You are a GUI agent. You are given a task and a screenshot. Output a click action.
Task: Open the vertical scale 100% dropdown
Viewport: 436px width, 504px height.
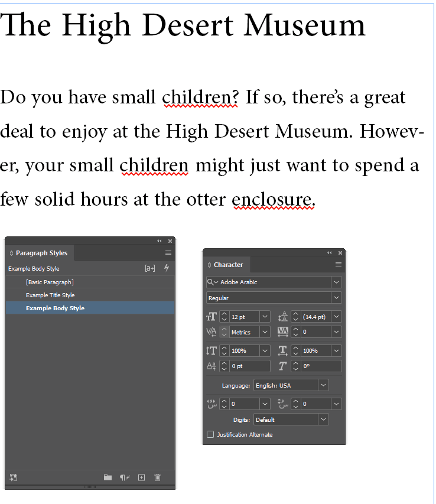coord(265,351)
